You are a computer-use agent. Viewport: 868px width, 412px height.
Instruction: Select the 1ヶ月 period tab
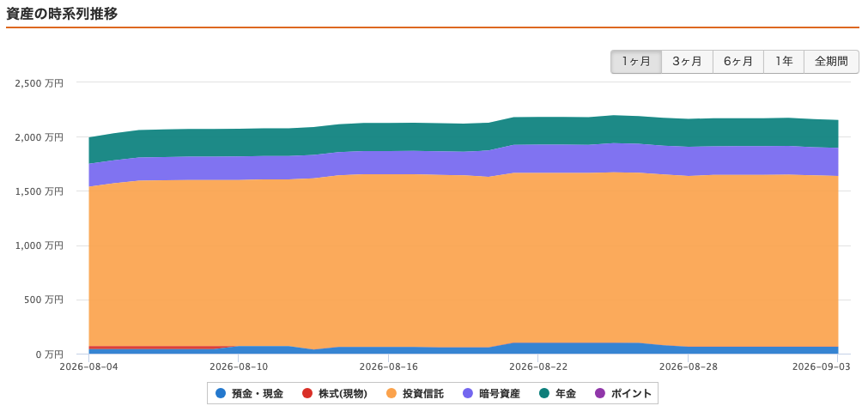tap(636, 62)
